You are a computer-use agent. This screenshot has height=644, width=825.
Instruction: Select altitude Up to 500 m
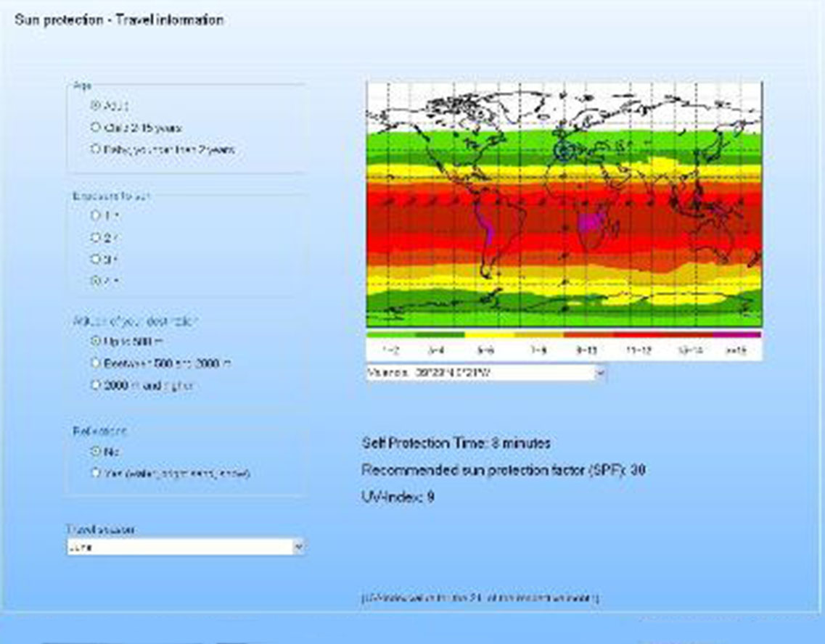(x=95, y=341)
